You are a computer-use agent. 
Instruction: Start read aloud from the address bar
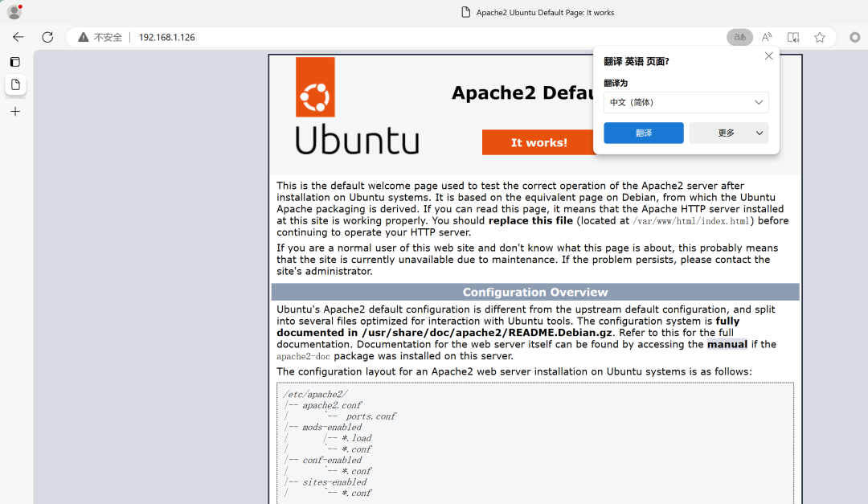[767, 37]
